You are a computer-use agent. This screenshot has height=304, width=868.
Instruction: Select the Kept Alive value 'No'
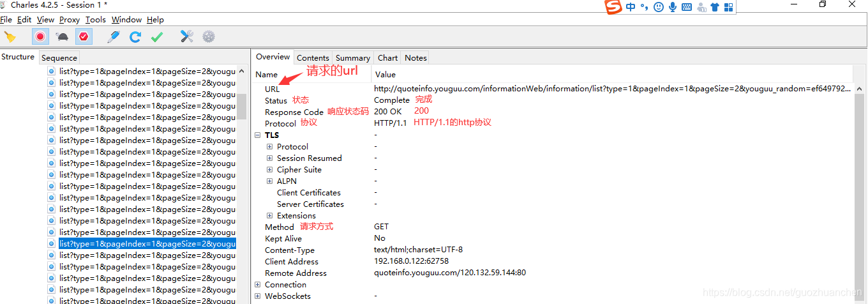380,238
